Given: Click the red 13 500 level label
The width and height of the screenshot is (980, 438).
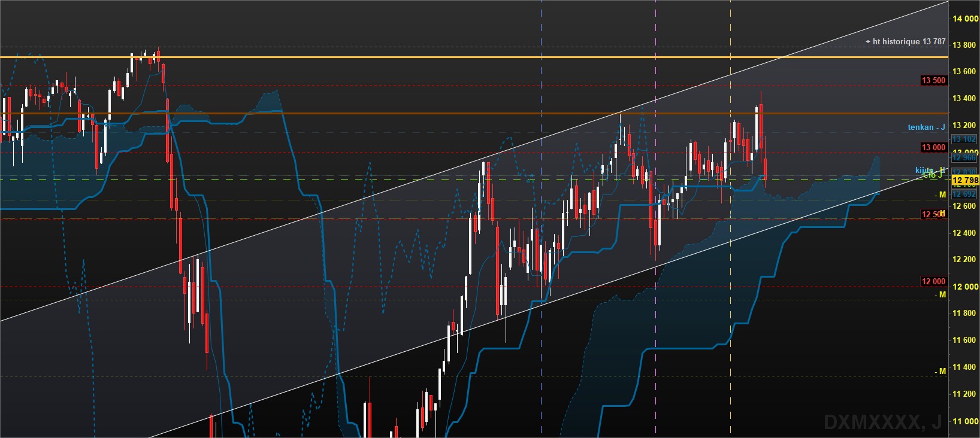Looking at the screenshot, I should click(x=933, y=80).
